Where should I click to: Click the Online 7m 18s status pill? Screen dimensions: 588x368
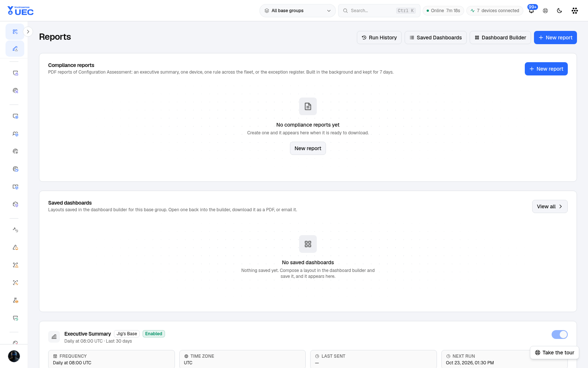443,11
